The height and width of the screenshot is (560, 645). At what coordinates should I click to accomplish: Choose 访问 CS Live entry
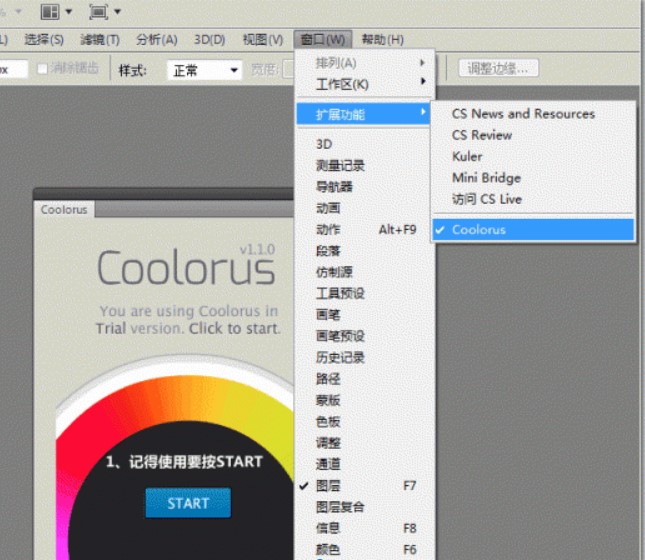coord(533,199)
